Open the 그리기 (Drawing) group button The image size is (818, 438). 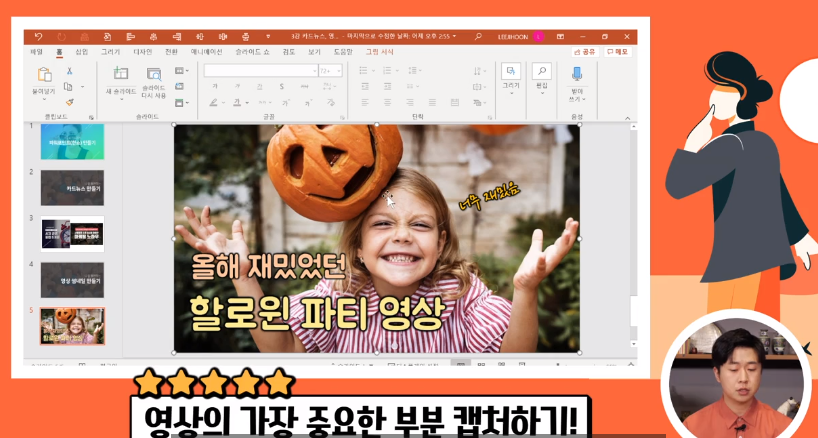click(511, 78)
